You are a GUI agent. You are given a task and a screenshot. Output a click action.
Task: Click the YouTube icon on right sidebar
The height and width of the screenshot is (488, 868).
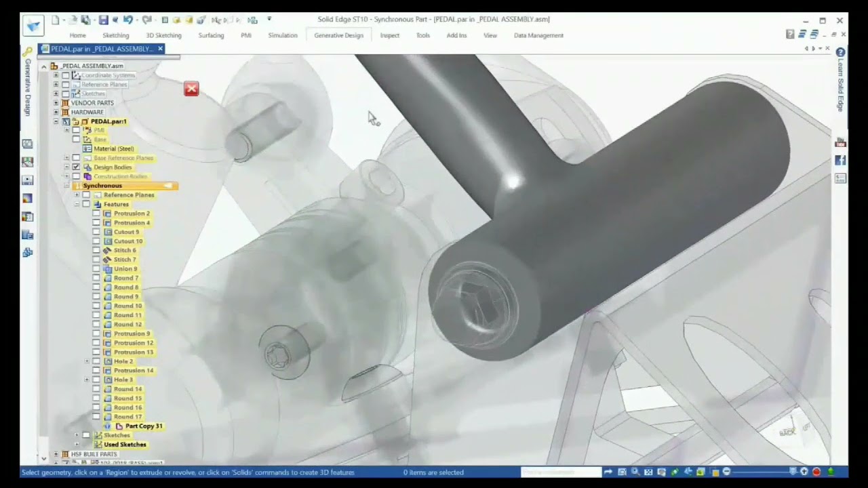841,143
